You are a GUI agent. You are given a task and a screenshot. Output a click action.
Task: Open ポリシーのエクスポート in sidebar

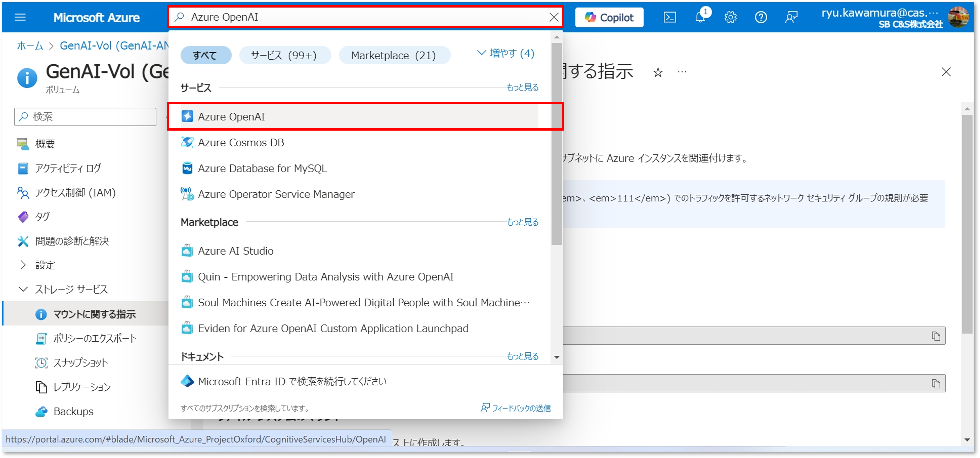(95, 338)
